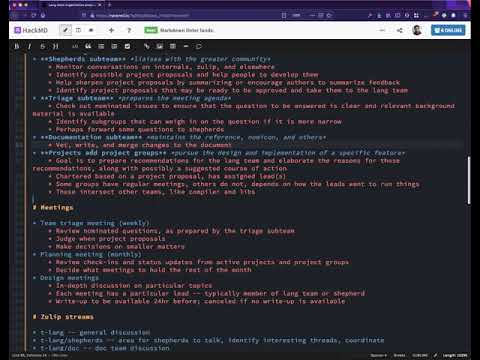Insert a checklist with the checkbox icon
The width and height of the screenshot is (480, 360).
(127, 46)
